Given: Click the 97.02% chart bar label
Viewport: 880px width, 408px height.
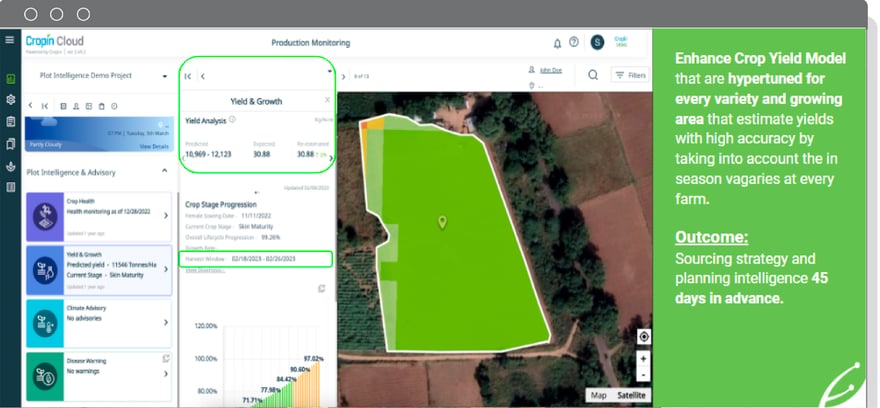Looking at the screenshot, I should point(314,359).
